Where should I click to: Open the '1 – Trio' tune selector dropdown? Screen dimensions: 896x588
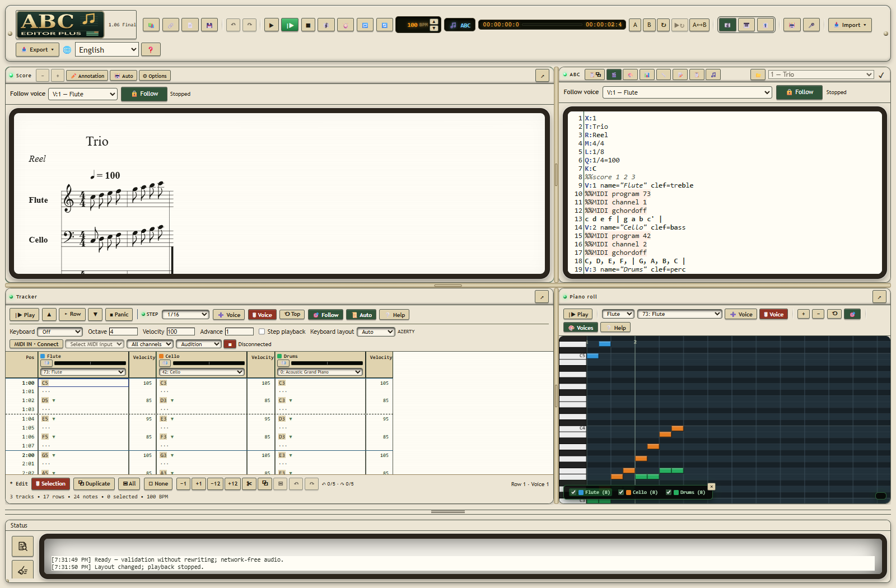click(x=821, y=74)
